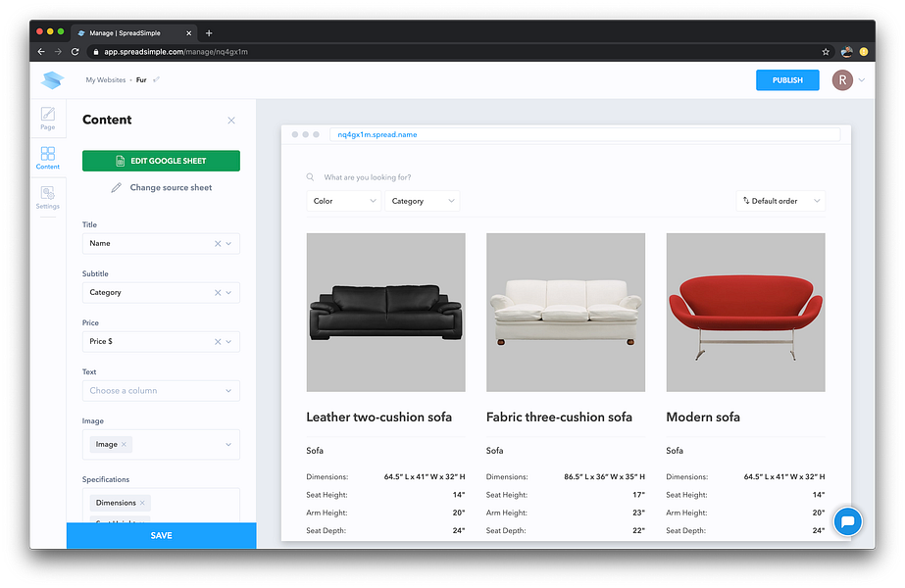Expand the Image column dropdown
Screen dimensions: 905x588
click(x=228, y=444)
